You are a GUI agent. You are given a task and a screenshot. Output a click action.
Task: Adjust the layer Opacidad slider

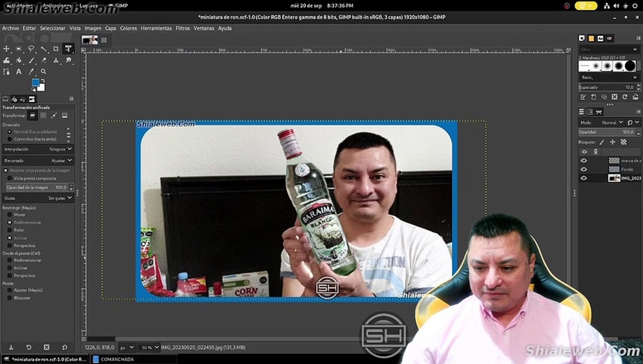click(x=609, y=132)
